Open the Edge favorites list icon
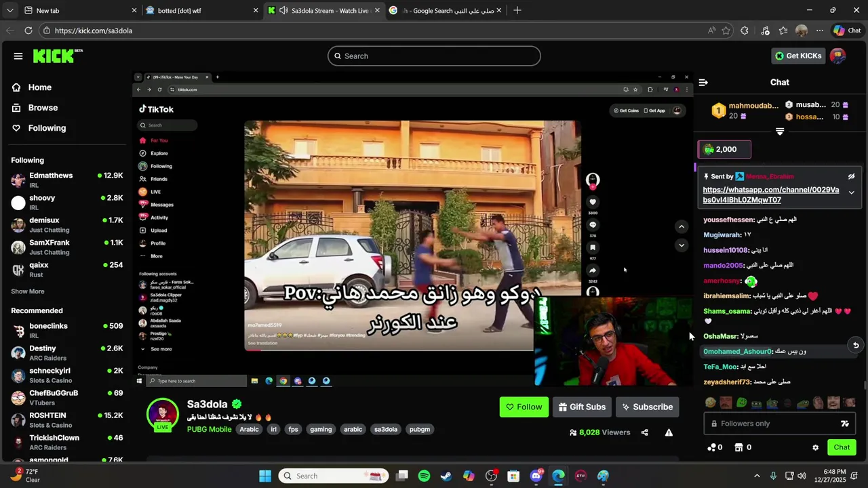 [x=783, y=30]
